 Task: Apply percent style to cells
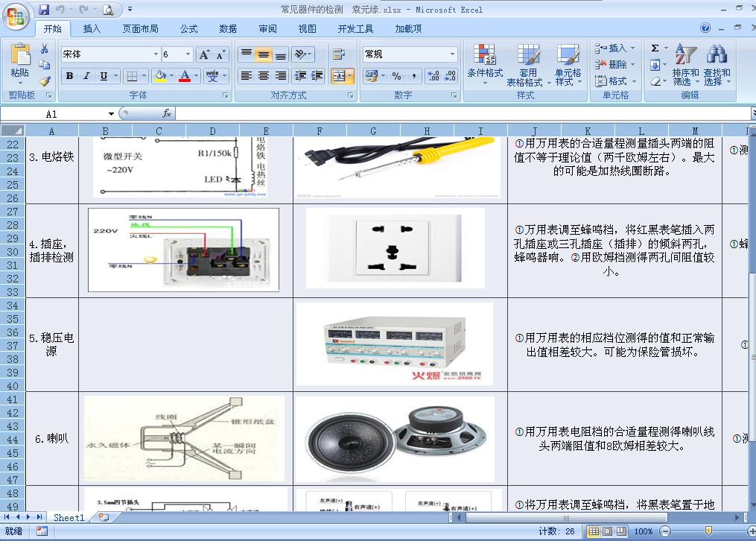click(x=396, y=76)
